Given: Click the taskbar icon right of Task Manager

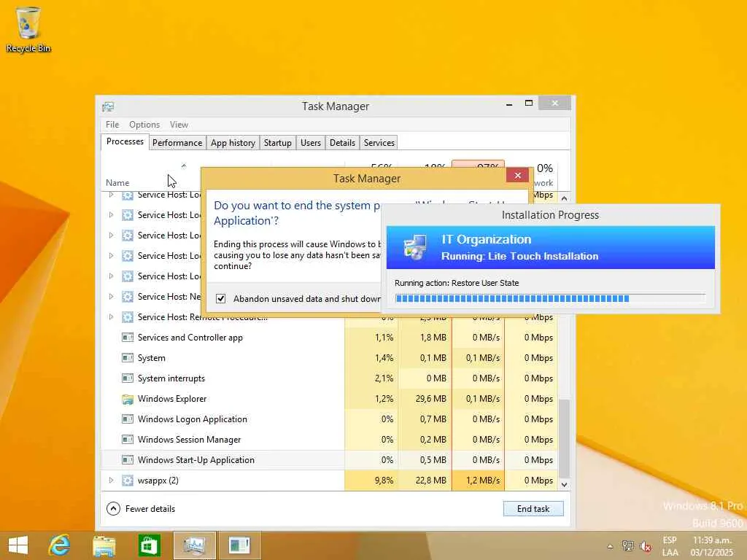Looking at the screenshot, I should click(x=239, y=545).
